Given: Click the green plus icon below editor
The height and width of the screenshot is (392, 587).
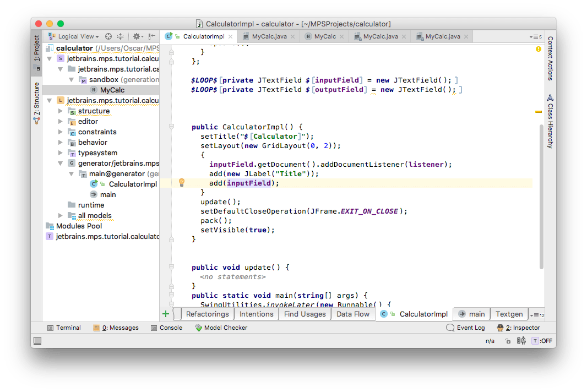Looking at the screenshot, I should (166, 314).
